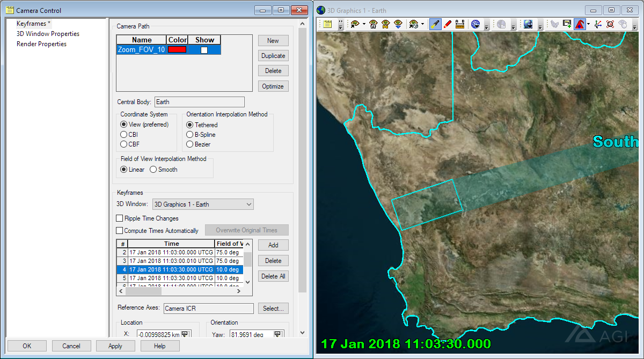Open red arrow camera control dropdown
The height and width of the screenshot is (359, 644).
[x=588, y=24]
